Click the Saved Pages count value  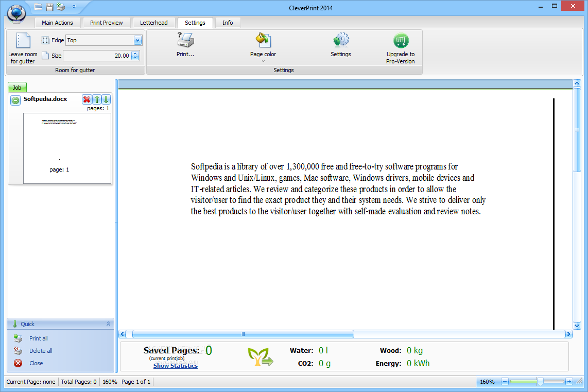(x=209, y=350)
